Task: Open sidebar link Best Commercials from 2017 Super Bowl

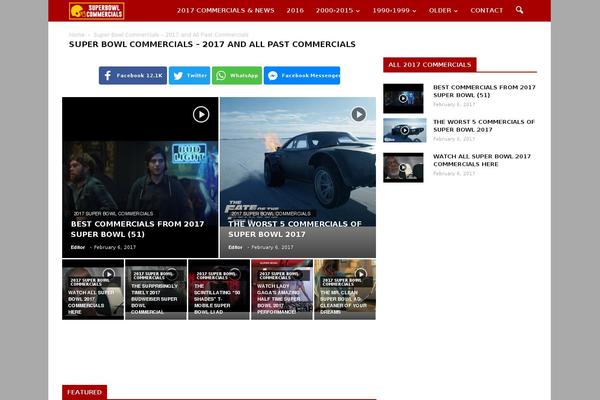Action: pos(484,91)
